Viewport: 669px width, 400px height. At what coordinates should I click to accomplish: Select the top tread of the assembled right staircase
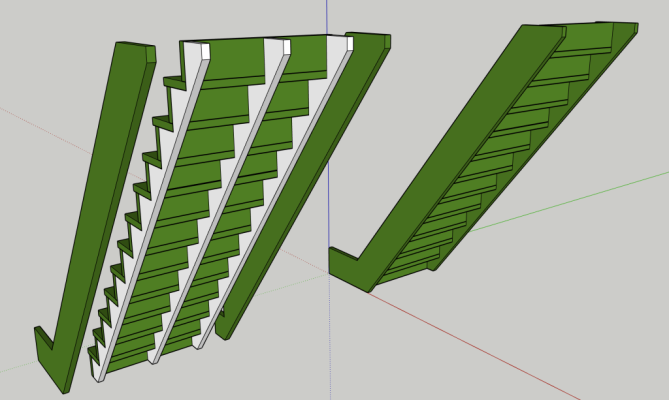point(588,40)
